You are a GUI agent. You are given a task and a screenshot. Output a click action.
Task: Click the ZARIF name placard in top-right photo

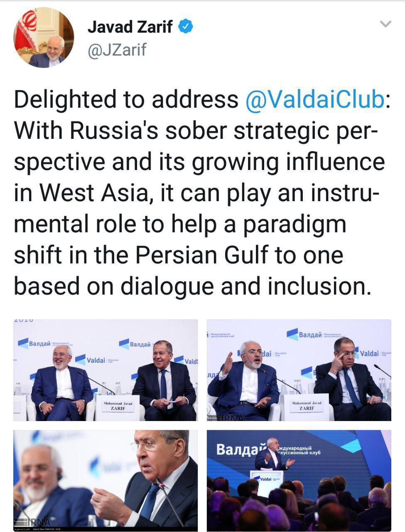pos(307,406)
